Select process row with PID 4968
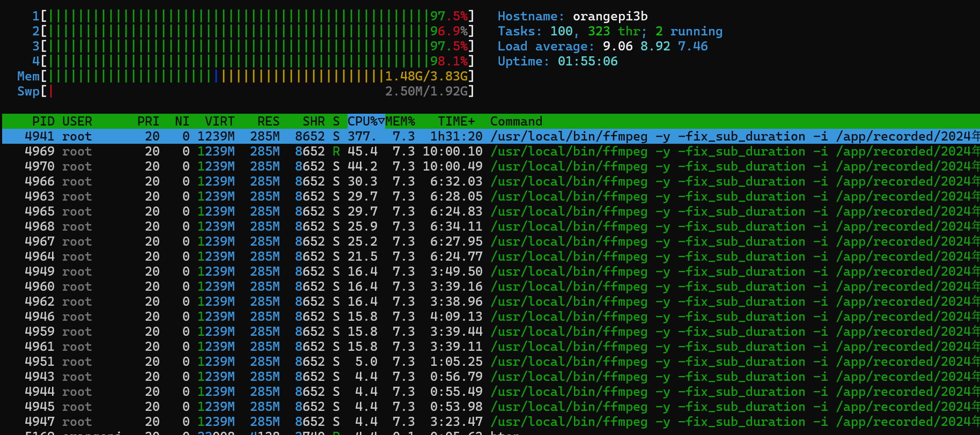980x435 pixels. (x=491, y=226)
